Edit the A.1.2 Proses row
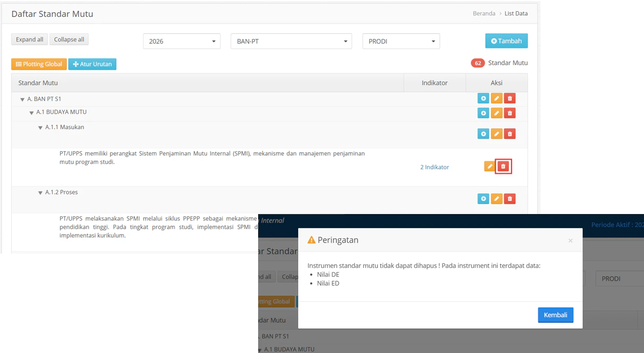 [x=496, y=198]
